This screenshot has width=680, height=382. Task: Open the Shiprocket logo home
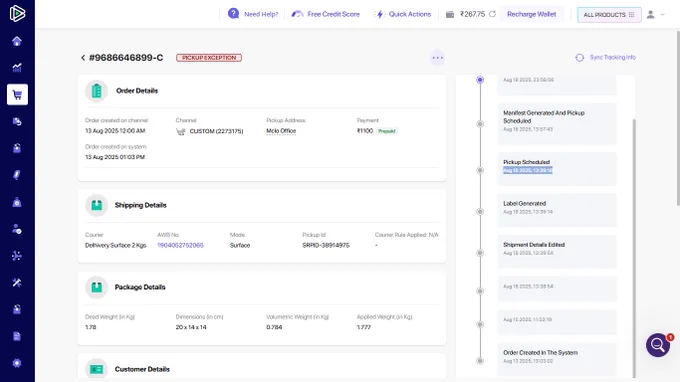click(17, 13)
